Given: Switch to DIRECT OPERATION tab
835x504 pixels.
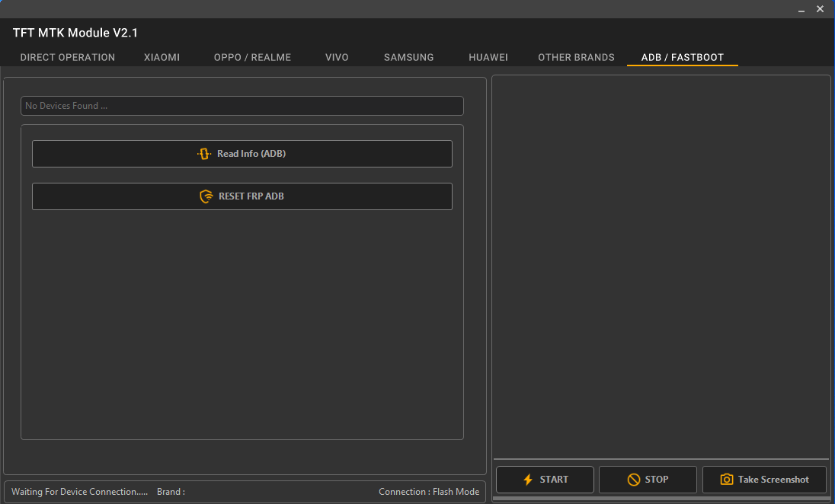Looking at the screenshot, I should point(67,57).
